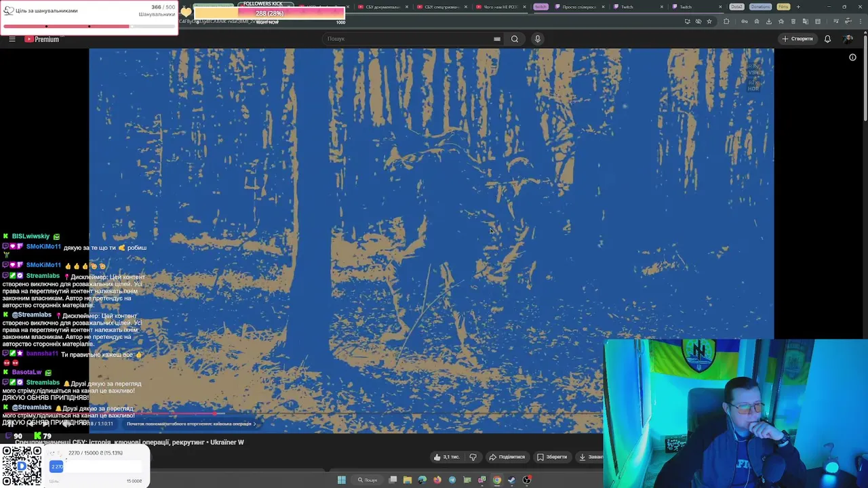Open the browser downloads icon
The image size is (868, 488).
click(x=769, y=21)
